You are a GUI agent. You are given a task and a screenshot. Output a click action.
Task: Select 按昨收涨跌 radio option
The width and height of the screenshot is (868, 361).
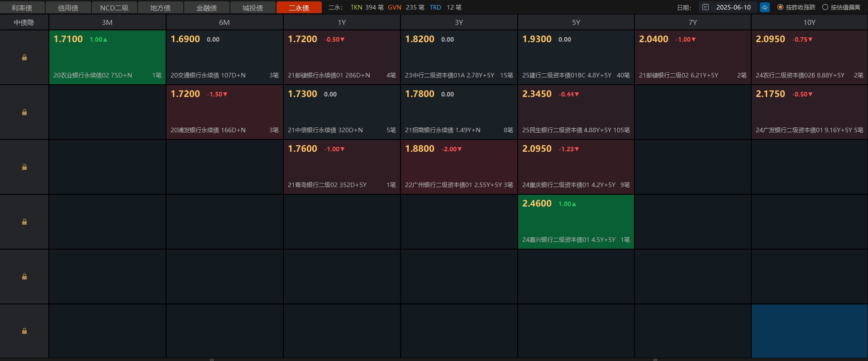[x=780, y=7]
